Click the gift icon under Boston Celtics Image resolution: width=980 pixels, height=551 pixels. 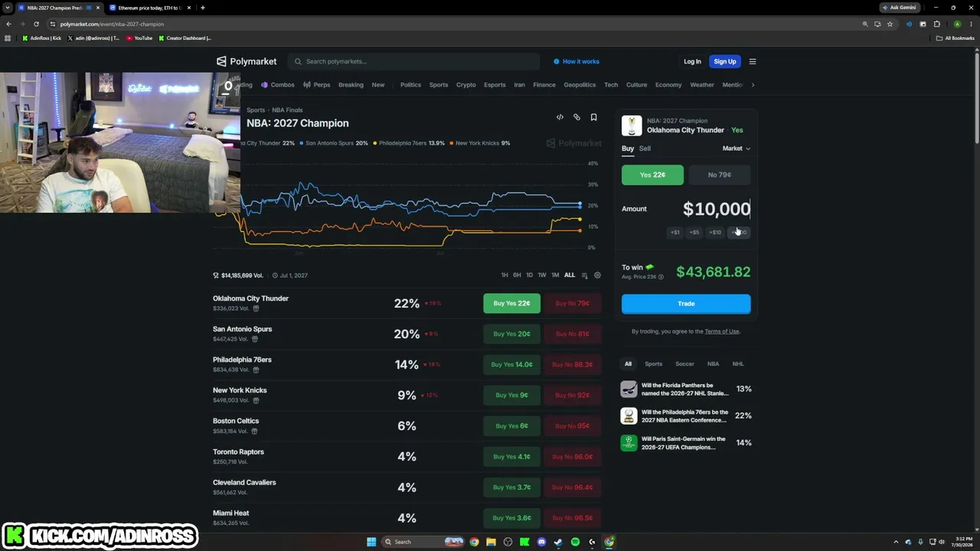coord(254,431)
